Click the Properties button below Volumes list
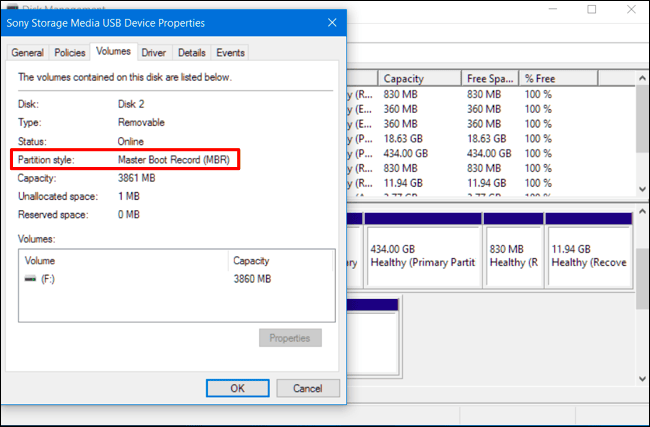Screen dimensions: 650x427 pos(290,338)
